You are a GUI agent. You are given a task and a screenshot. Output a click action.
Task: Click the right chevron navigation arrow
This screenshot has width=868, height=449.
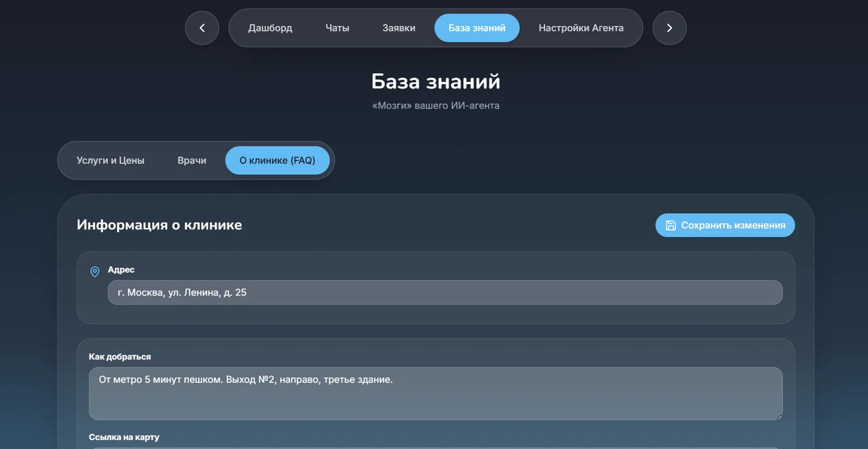click(x=669, y=28)
